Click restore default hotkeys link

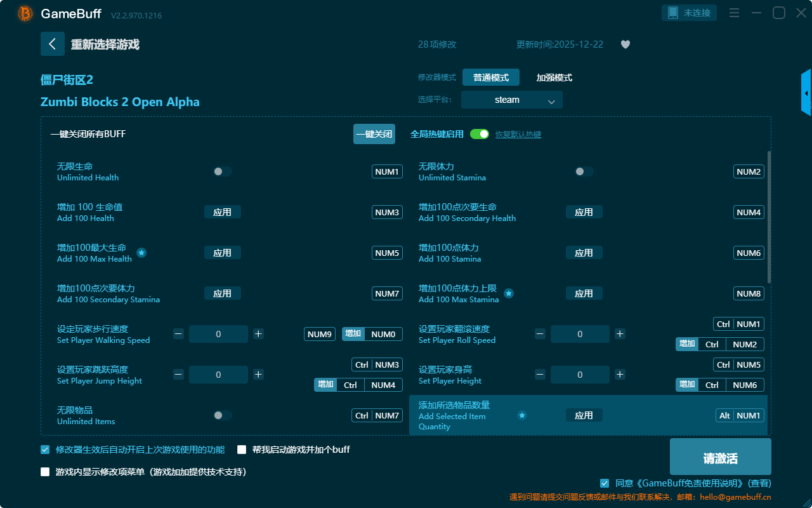(x=518, y=135)
